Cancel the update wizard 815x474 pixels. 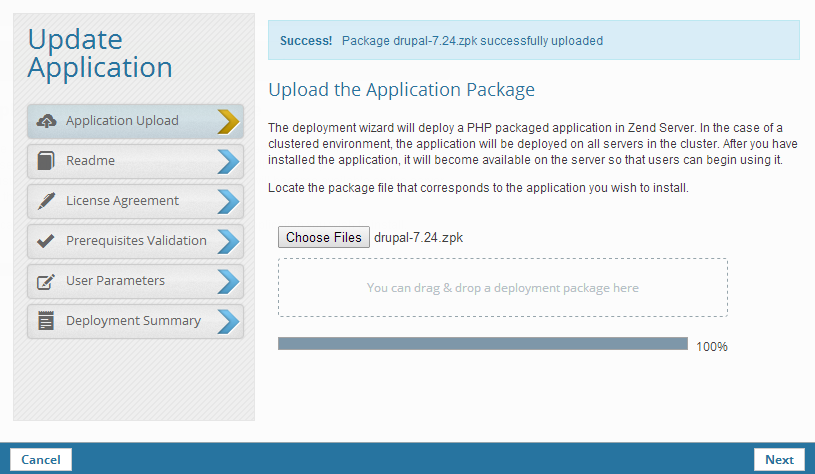41,460
